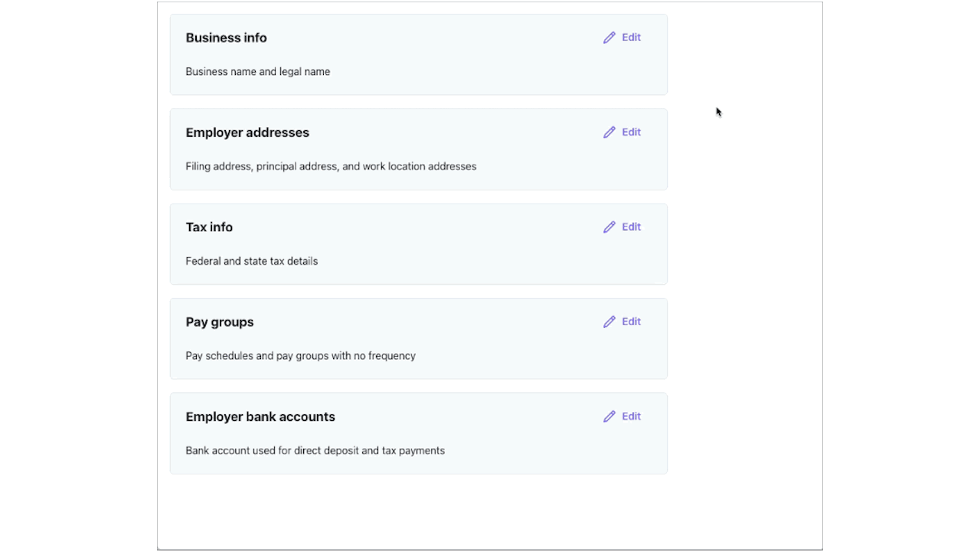Open the Edit link for Employer bank accounts
The height and width of the screenshot is (552, 980).
point(631,416)
